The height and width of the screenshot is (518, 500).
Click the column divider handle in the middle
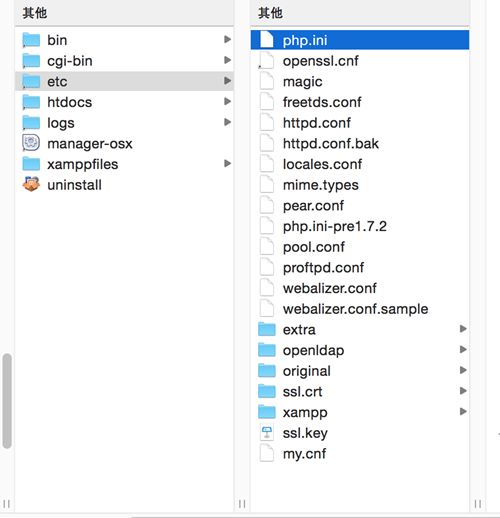[x=242, y=504]
